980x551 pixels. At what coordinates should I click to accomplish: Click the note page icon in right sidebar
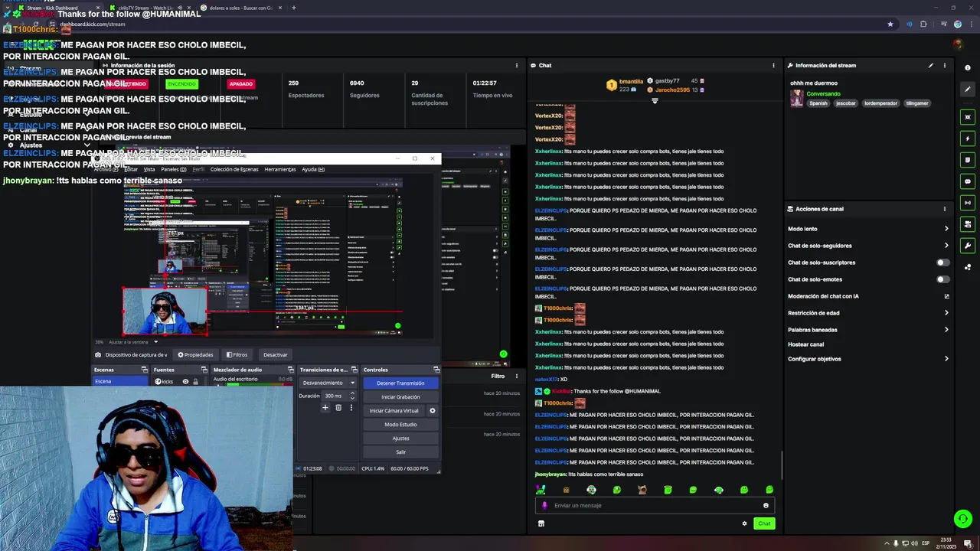tap(968, 160)
